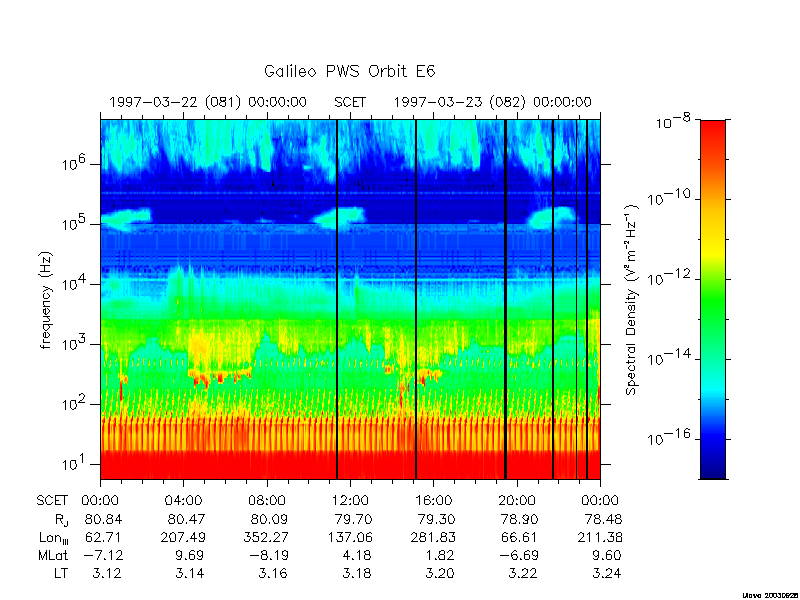This screenshot has height=600, width=800.
Task: Click the radial distance value 80.84
Action: pos(104,519)
